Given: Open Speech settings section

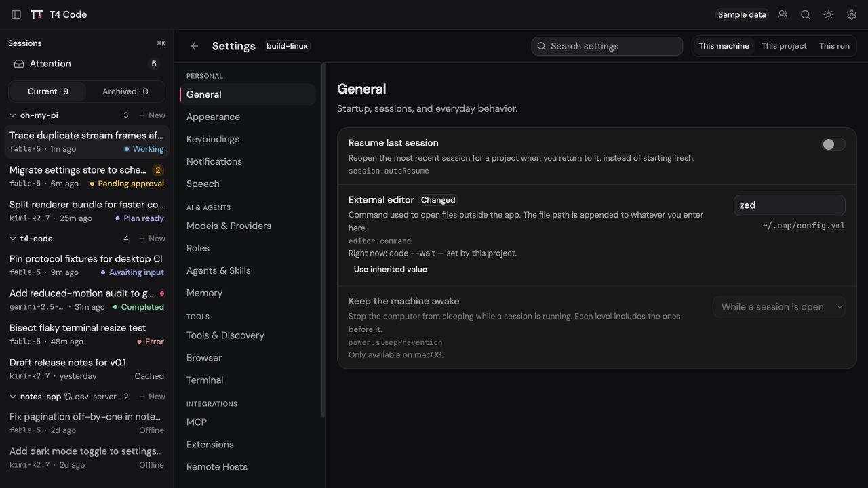Looking at the screenshot, I should 248,184.
